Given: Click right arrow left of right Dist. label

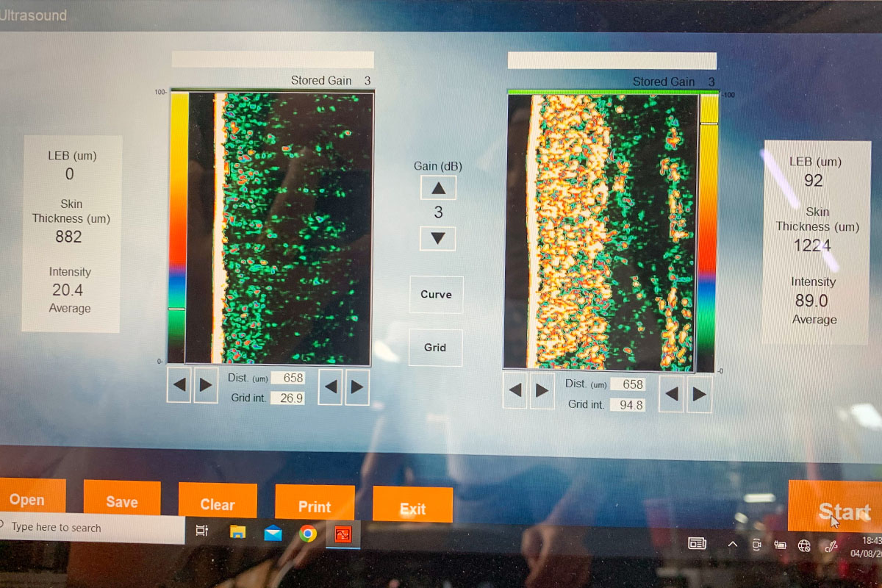Looking at the screenshot, I should point(542,390).
